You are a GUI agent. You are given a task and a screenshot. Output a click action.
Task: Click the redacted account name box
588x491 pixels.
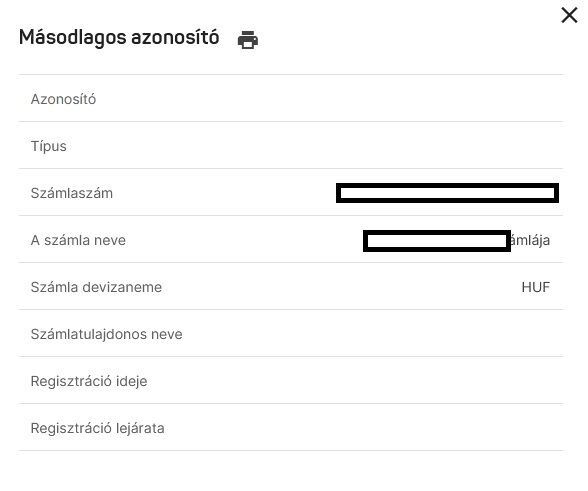pyautogui.click(x=437, y=241)
